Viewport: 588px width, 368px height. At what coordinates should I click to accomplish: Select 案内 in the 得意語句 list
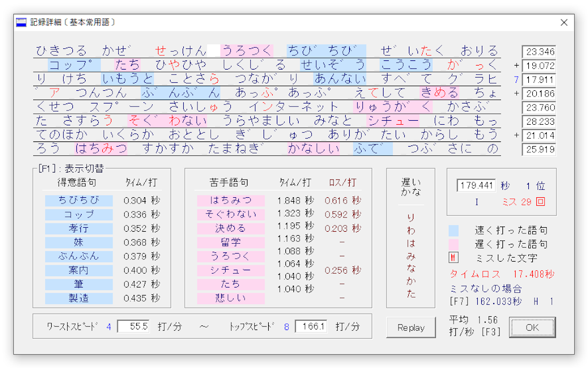tap(79, 270)
